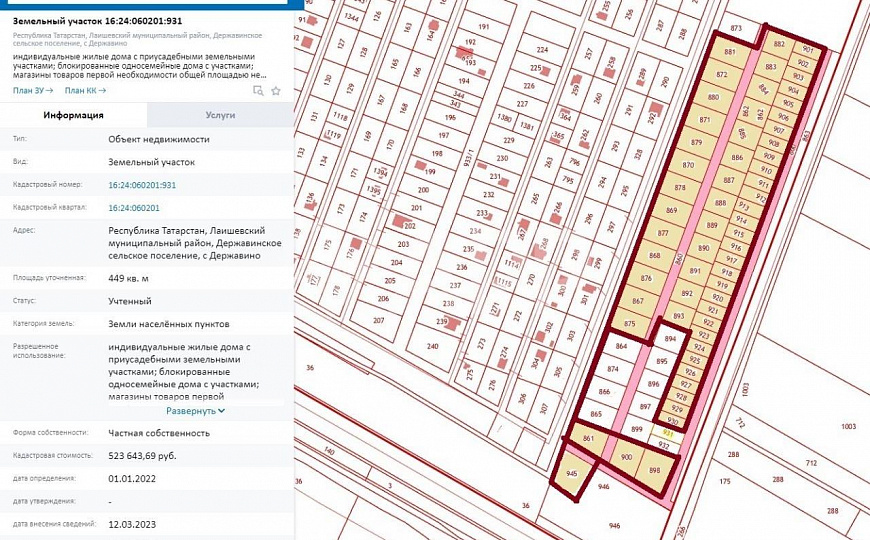The image size is (870, 540).
Task: Open the План ЗУ link
Action: (33, 90)
